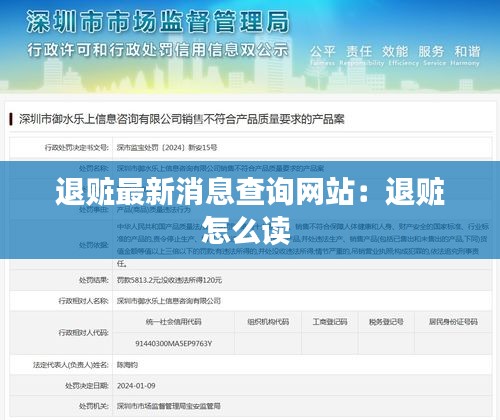Viewport: 500px width, 420px height.
Task: Click the 责任 Responsibility slogan text
Action: [361, 55]
